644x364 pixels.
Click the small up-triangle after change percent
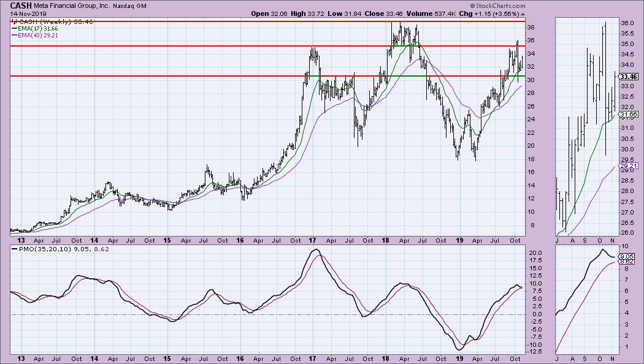point(523,14)
